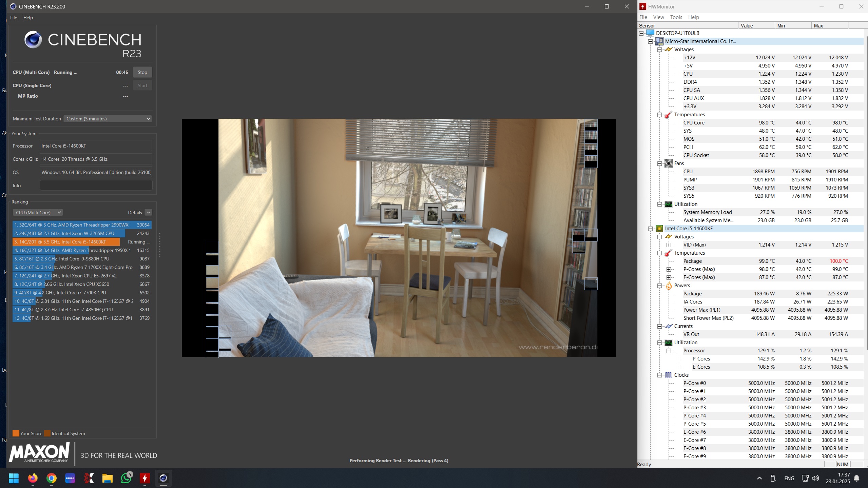Viewport: 868px width, 488px height.
Task: Open File Explorer from taskbar
Action: (108, 478)
